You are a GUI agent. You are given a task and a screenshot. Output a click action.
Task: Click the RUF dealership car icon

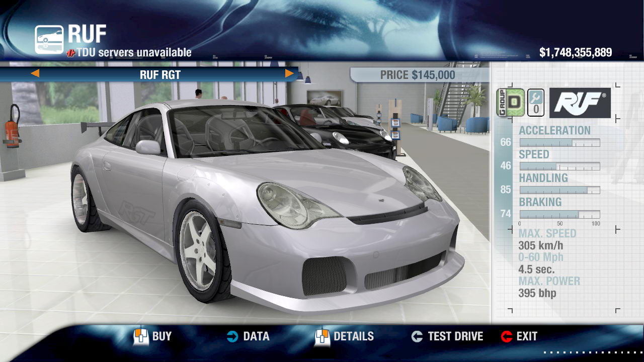[x=49, y=39]
